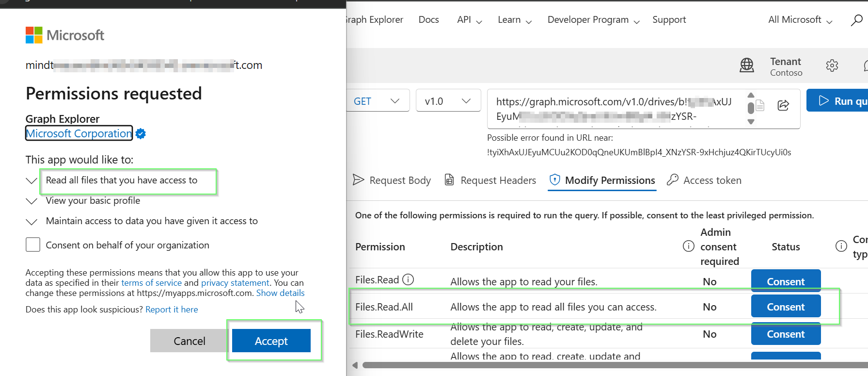Open the API menu dropdown
868x376 pixels.
click(x=469, y=20)
